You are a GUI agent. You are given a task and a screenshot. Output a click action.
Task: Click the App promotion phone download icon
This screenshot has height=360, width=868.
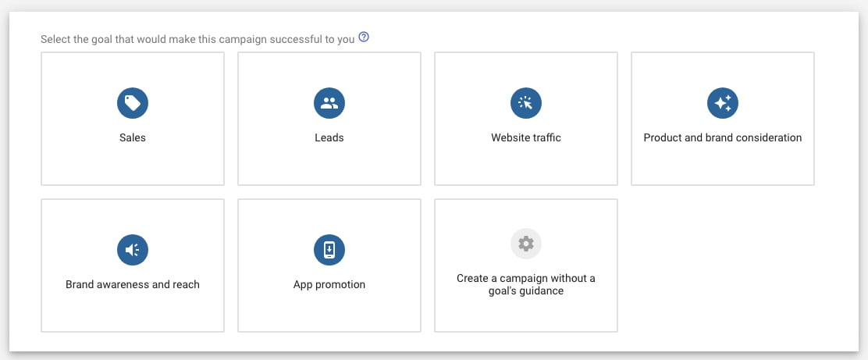(x=329, y=250)
